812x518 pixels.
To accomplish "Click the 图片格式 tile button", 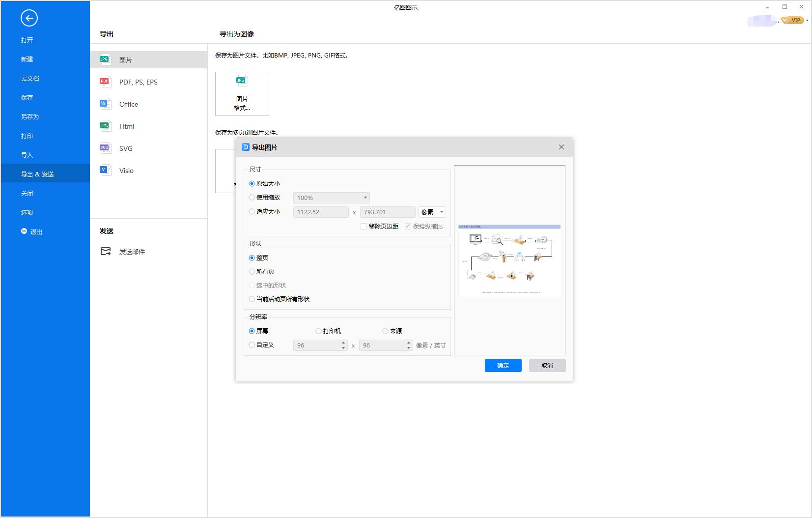I will coord(242,94).
